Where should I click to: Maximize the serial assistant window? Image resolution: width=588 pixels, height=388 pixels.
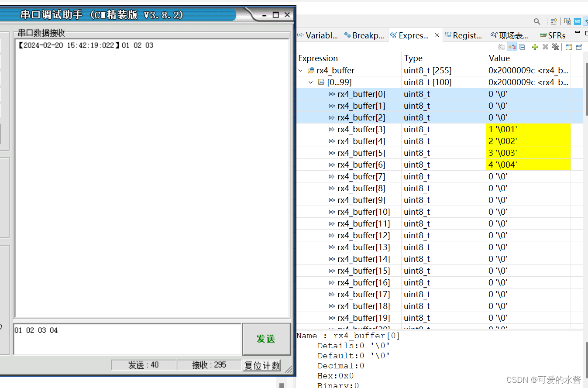(x=275, y=15)
